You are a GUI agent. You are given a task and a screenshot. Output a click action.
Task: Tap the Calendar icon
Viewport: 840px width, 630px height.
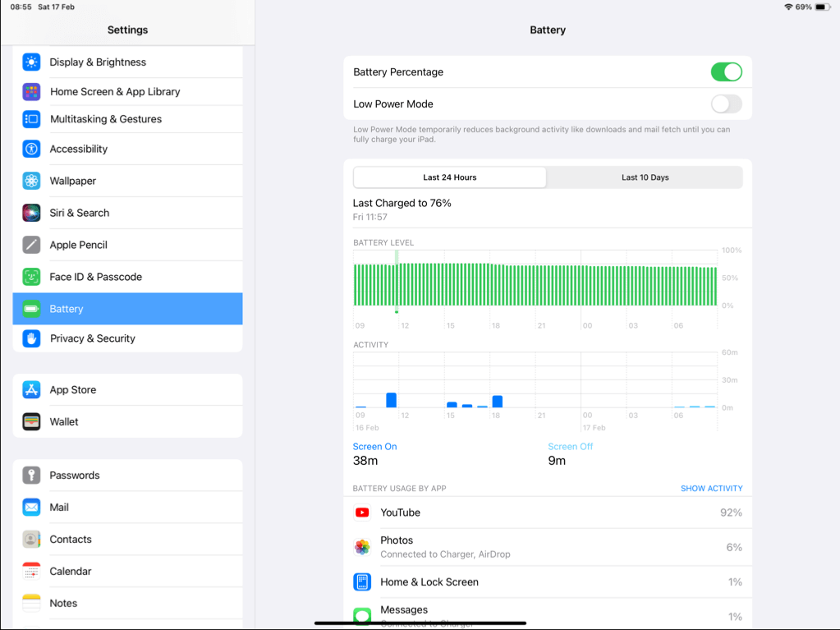(31, 571)
